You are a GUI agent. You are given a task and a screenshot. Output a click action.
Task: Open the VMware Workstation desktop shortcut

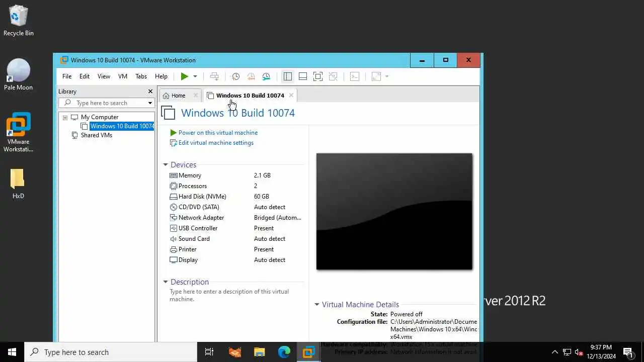(19, 133)
